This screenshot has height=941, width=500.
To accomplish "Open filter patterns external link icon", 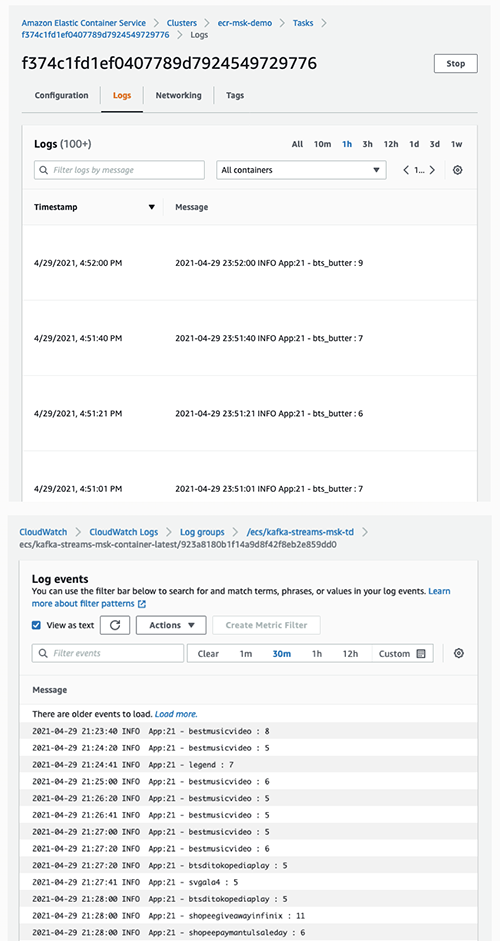I will (142, 603).
